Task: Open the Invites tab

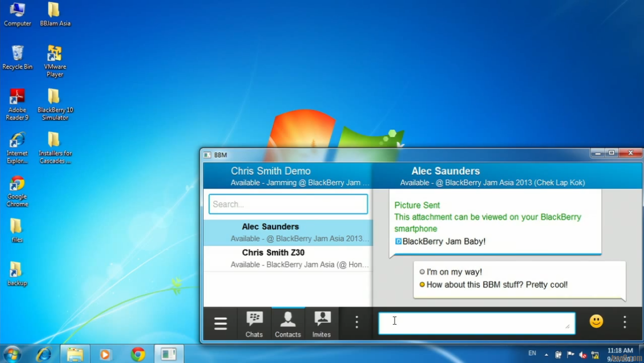Action: [x=322, y=324]
